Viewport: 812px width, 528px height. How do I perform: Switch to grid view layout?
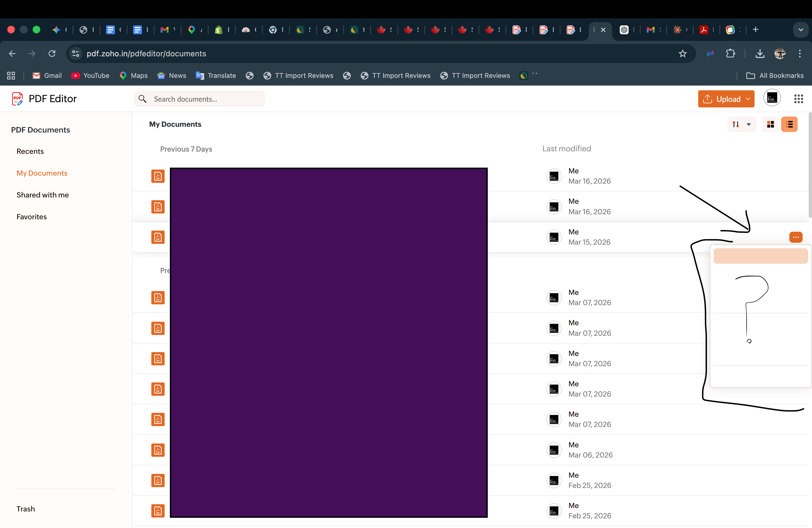(x=770, y=125)
